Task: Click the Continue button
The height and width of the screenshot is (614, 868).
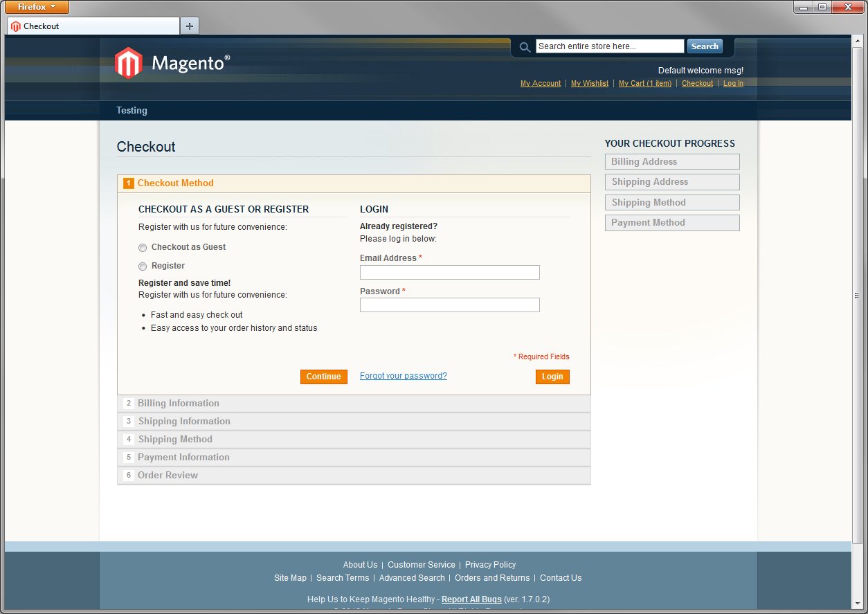Action: coord(323,377)
